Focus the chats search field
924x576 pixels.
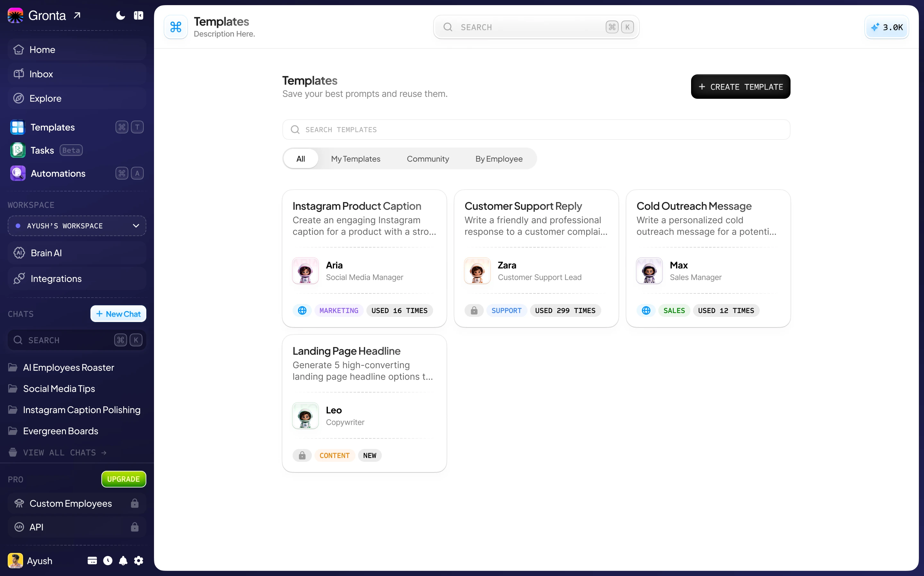pos(77,340)
